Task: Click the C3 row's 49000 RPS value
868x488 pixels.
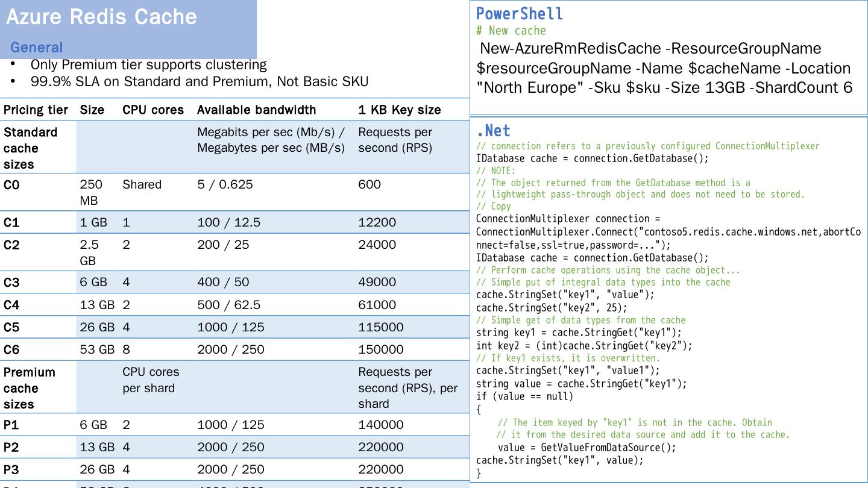Action: tap(377, 282)
